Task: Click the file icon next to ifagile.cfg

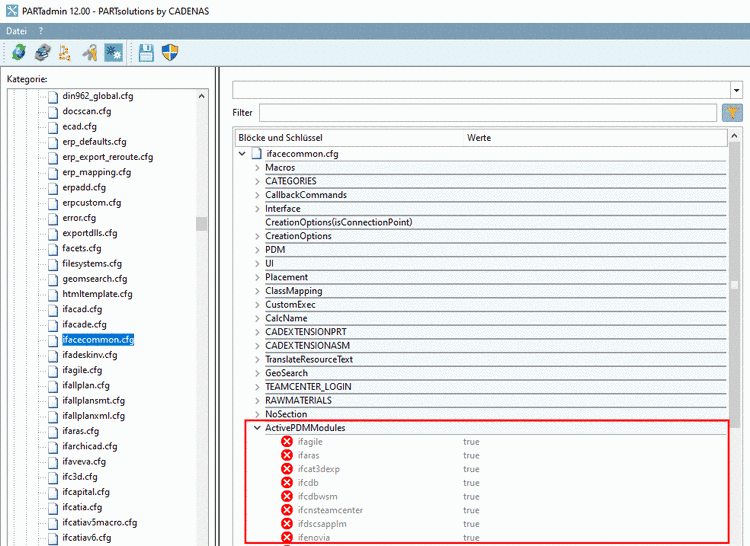Action: pos(53,371)
